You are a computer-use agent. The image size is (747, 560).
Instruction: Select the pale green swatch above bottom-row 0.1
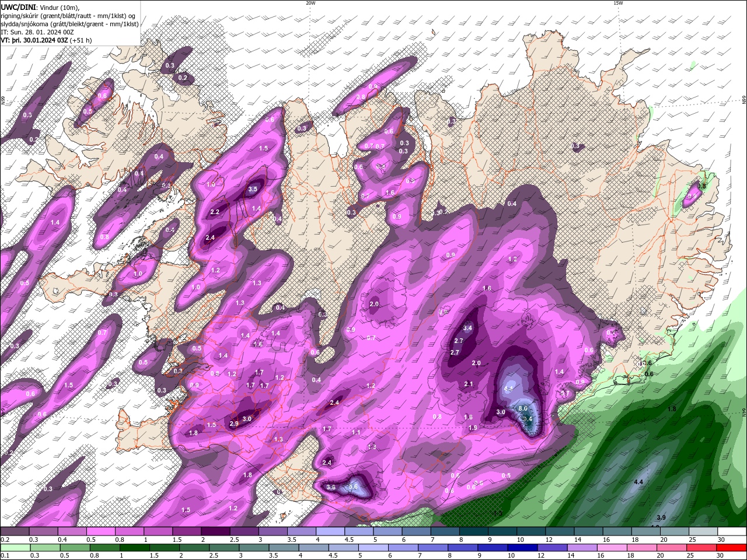pyautogui.click(x=15, y=548)
